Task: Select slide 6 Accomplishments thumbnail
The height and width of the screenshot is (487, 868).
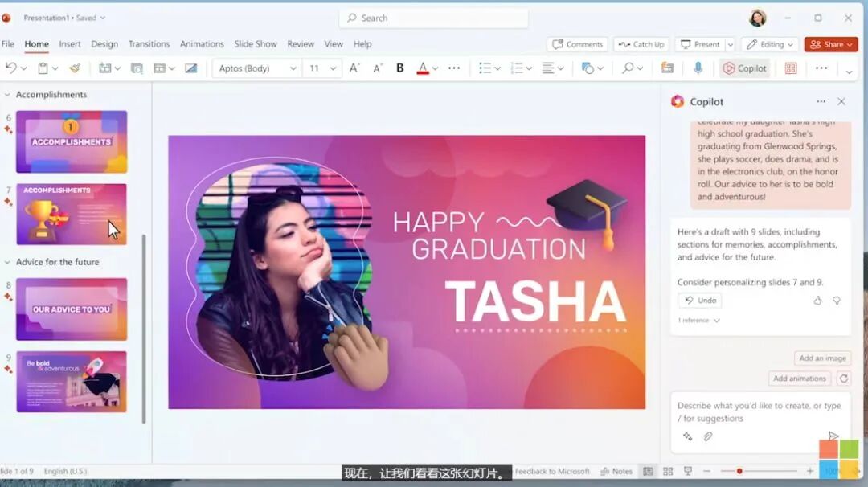Action: tap(72, 141)
